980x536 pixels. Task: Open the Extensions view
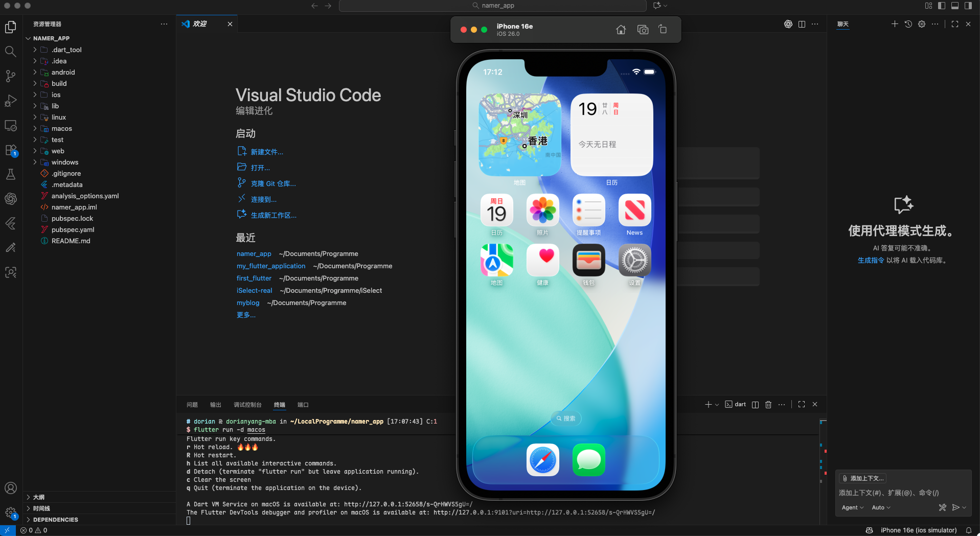11,150
